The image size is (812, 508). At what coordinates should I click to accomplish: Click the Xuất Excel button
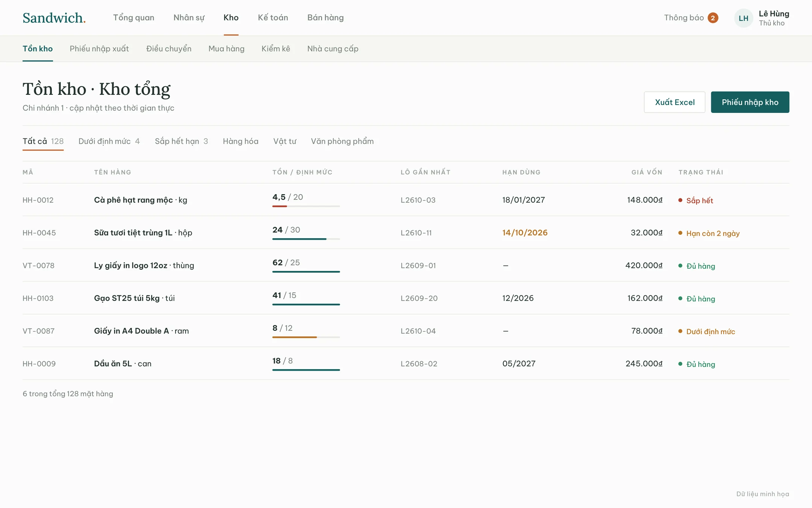click(x=674, y=102)
